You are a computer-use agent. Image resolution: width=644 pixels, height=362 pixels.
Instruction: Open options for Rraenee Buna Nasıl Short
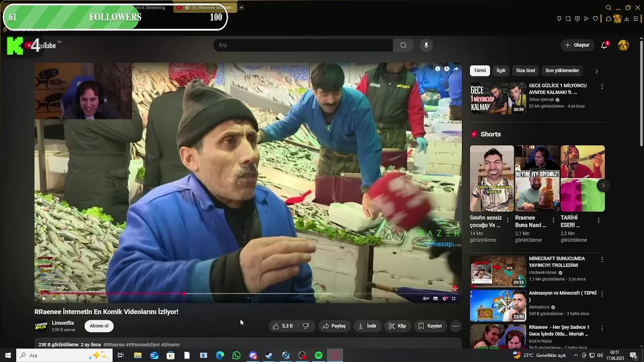point(553,220)
